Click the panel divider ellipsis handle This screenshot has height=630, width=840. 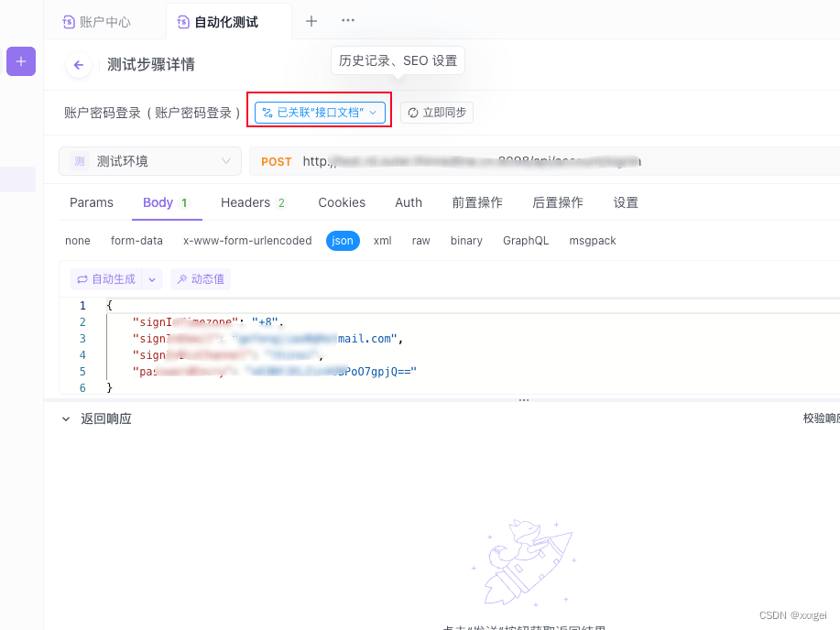(x=524, y=399)
